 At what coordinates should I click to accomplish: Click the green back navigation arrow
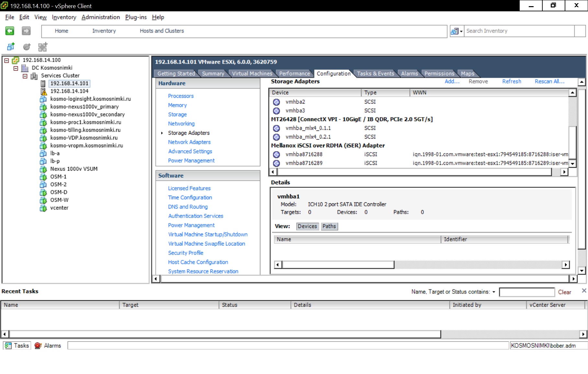10,31
